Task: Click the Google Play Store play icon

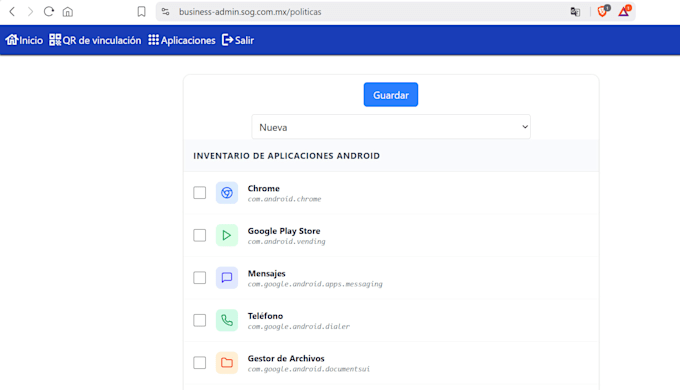Action: (227, 235)
